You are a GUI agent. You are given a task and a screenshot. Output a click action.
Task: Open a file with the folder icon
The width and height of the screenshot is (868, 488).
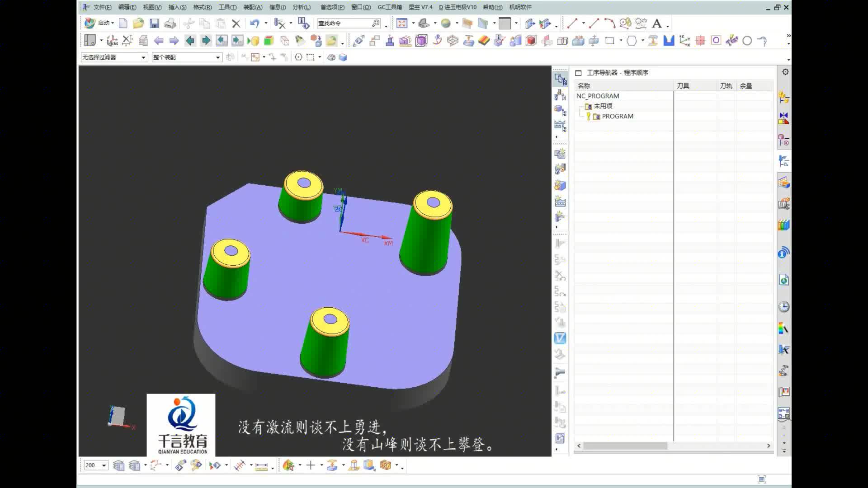click(138, 23)
